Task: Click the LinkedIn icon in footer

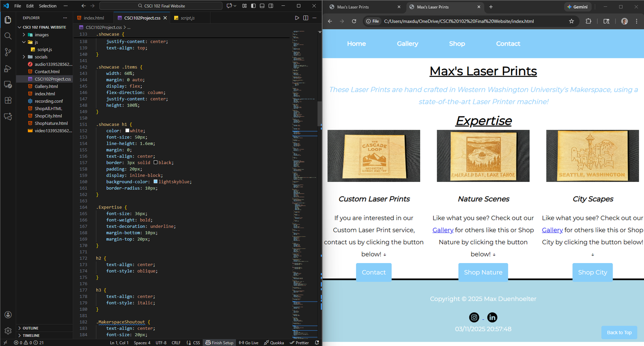Action: click(x=492, y=317)
